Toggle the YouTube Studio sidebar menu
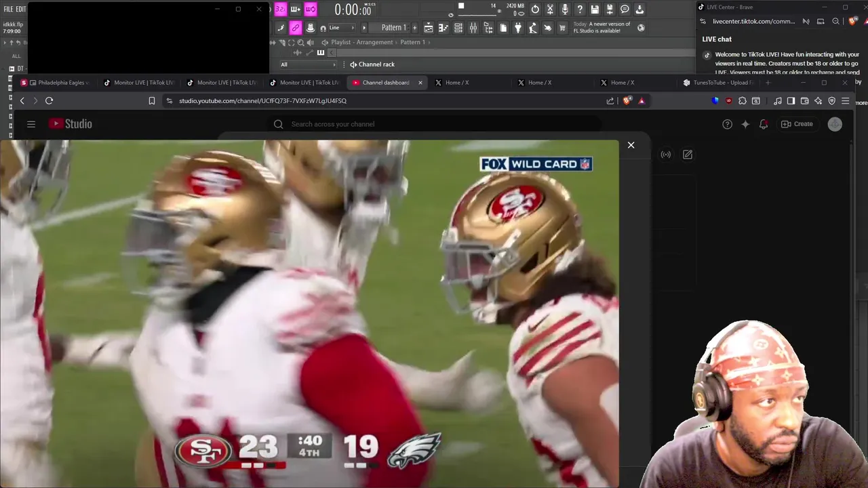 [x=31, y=124]
